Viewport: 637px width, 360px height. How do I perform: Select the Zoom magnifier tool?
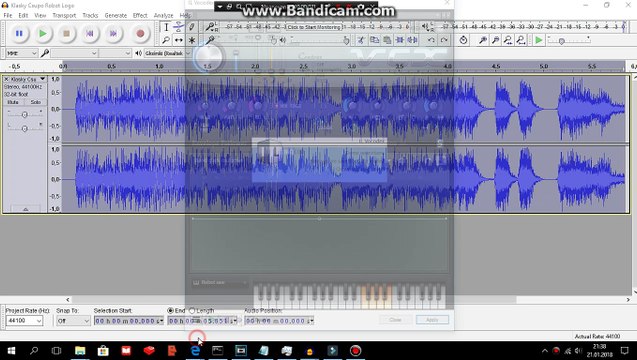(x=166, y=40)
